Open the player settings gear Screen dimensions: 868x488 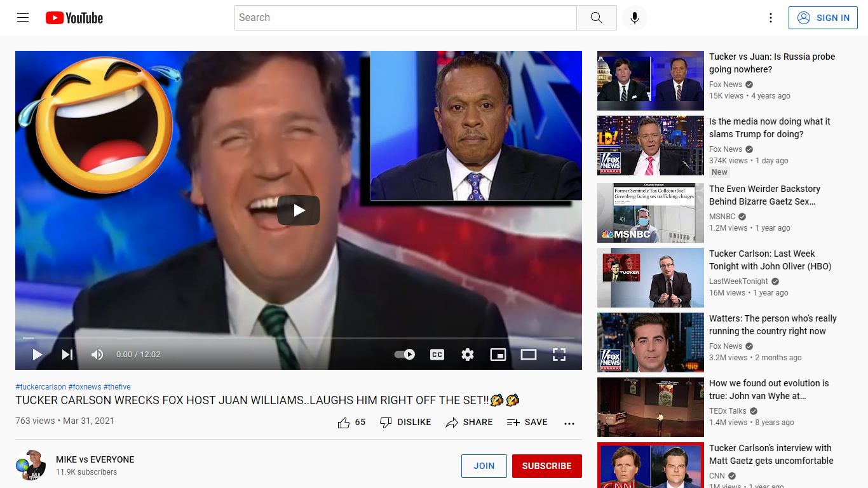coord(468,355)
